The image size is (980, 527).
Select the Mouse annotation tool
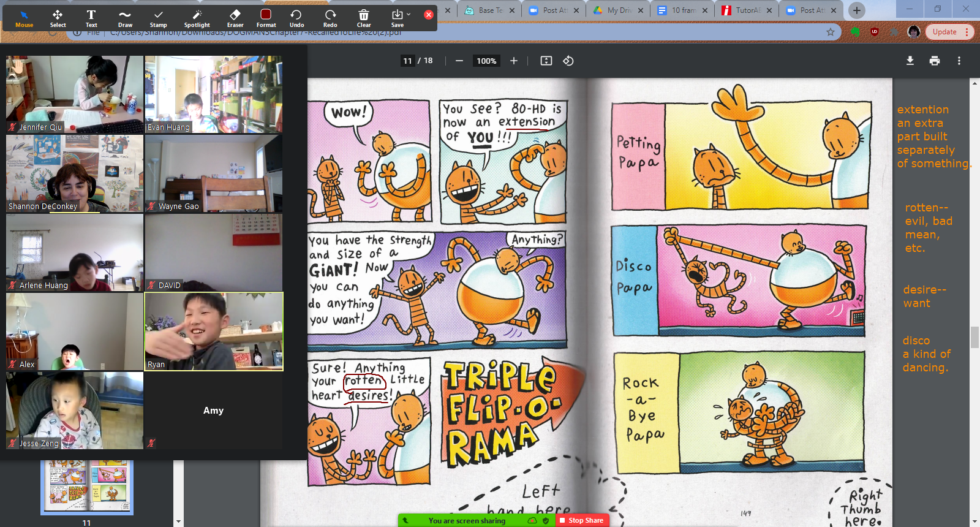tap(24, 18)
